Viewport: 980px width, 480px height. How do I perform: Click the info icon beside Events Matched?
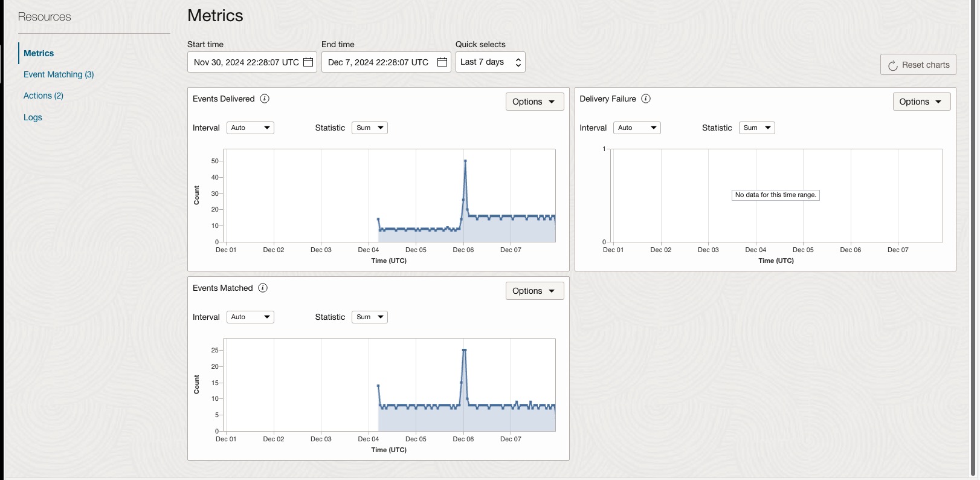point(263,288)
